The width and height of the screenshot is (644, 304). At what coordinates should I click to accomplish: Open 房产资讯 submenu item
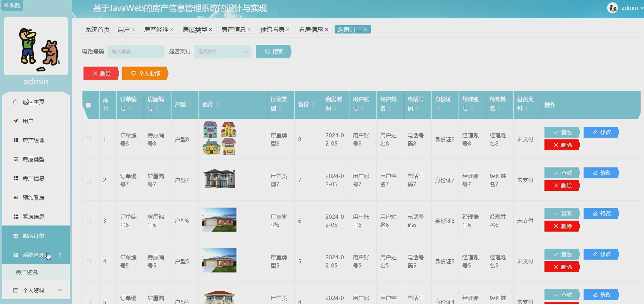(36, 272)
